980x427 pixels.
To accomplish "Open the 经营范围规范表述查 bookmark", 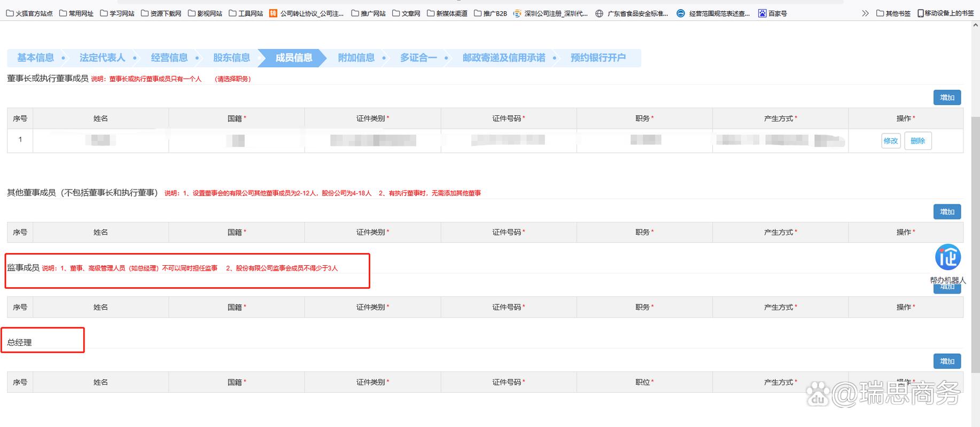I will (713, 13).
